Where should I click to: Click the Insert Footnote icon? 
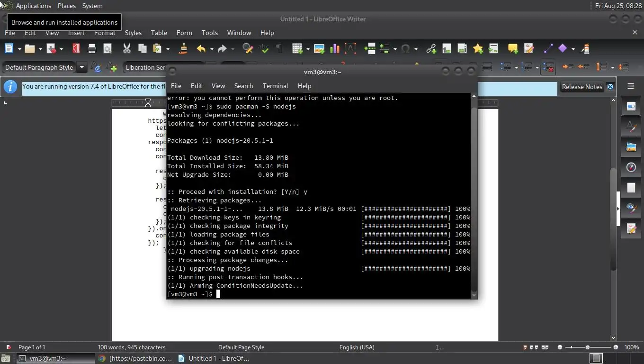(446, 48)
